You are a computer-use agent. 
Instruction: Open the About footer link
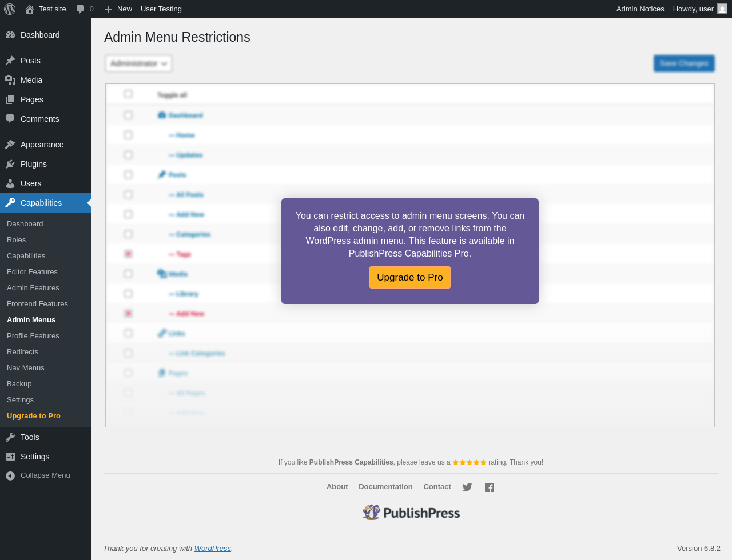click(x=337, y=487)
